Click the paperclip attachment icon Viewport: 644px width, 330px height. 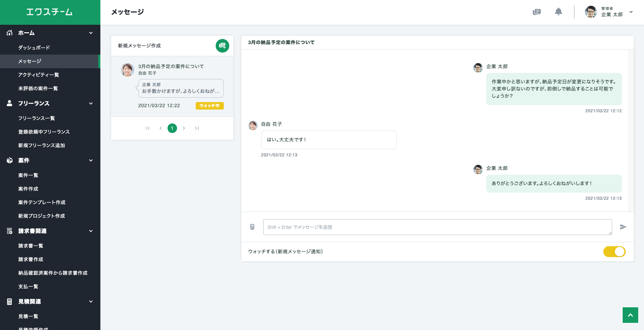252,227
